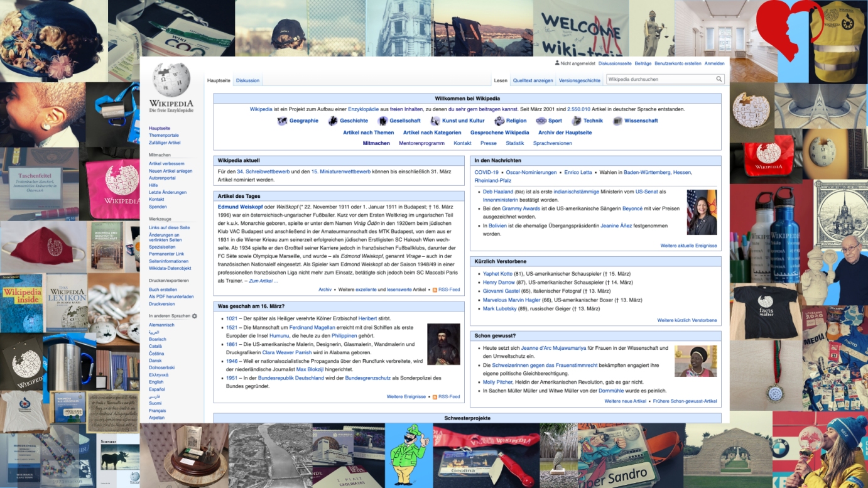
Task: Open the Yaphet Kotto link
Action: [498, 274]
